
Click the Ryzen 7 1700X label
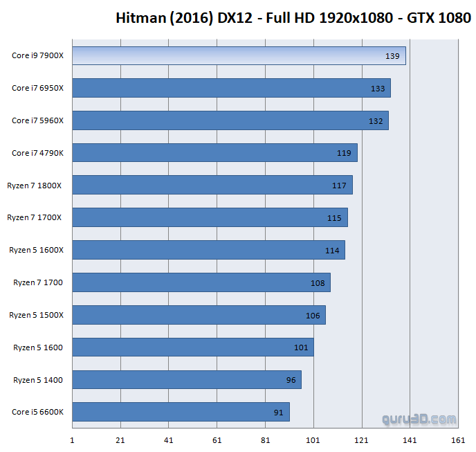click(x=35, y=217)
